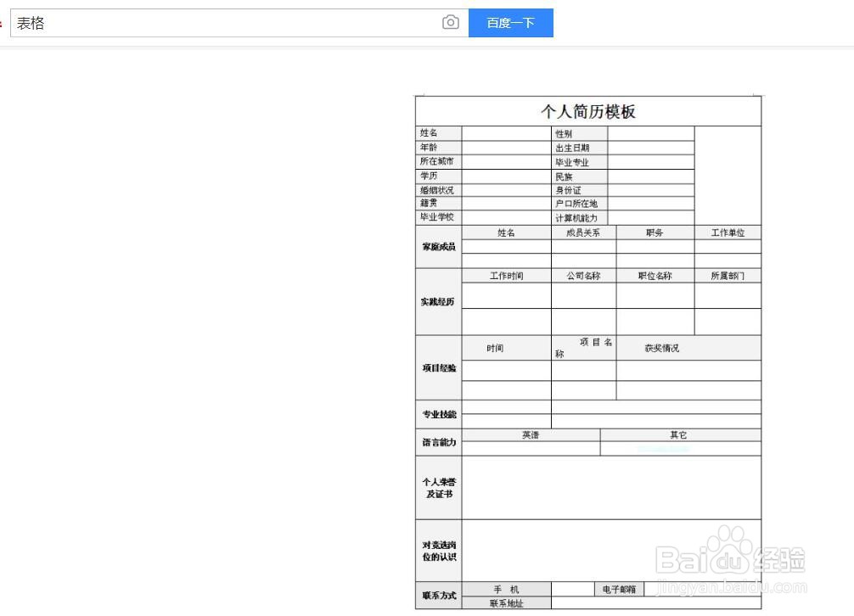
Task: Select the 英语 column under 语言能力
Action: [x=529, y=434]
